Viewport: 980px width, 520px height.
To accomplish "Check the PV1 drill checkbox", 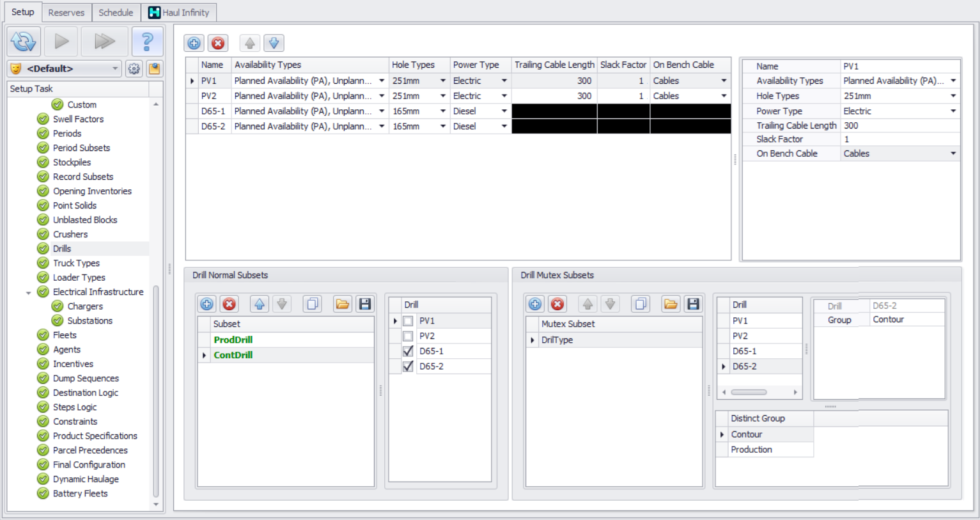I will 408,321.
